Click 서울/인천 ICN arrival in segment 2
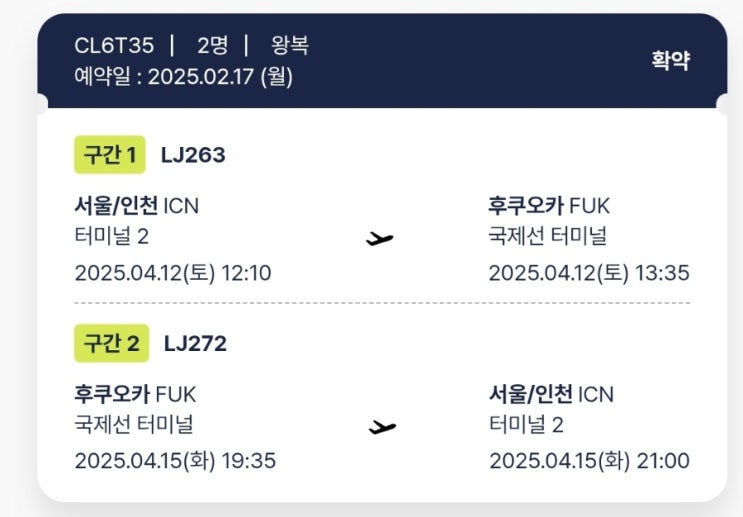 click(551, 394)
